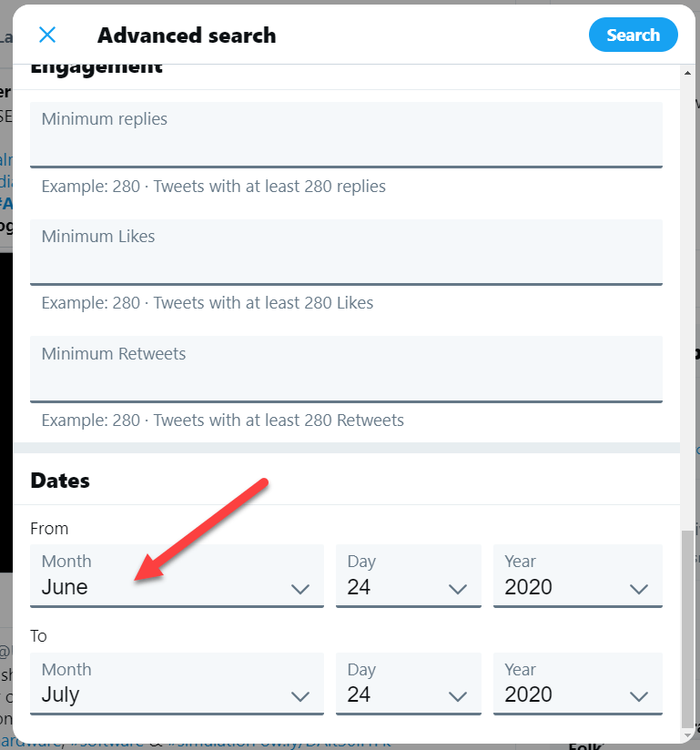700x750 pixels.
Task: Click the scrollbar down arrow
Action: [687, 735]
